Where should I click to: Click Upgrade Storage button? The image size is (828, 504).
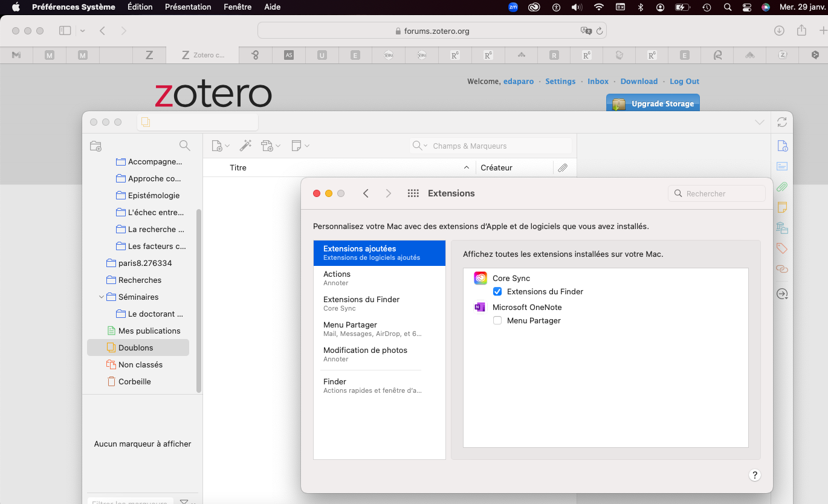click(653, 103)
